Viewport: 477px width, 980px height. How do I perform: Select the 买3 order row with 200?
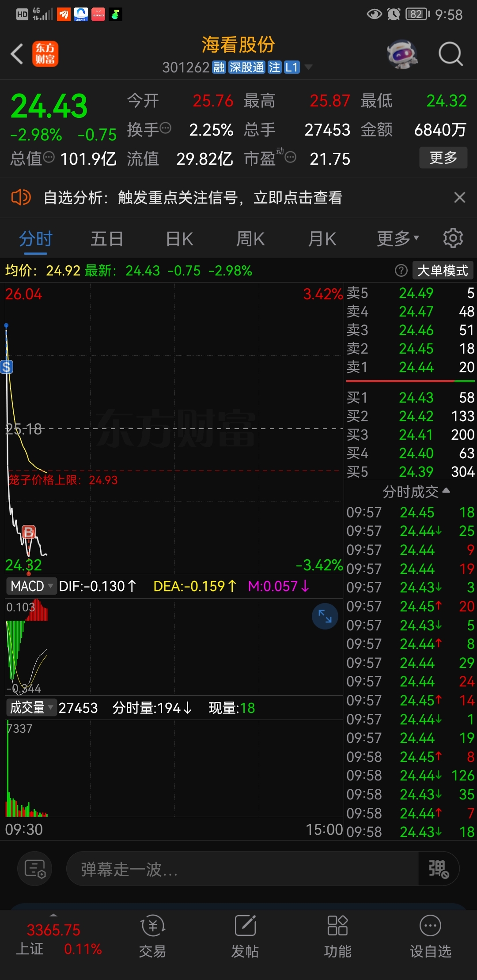click(x=410, y=434)
